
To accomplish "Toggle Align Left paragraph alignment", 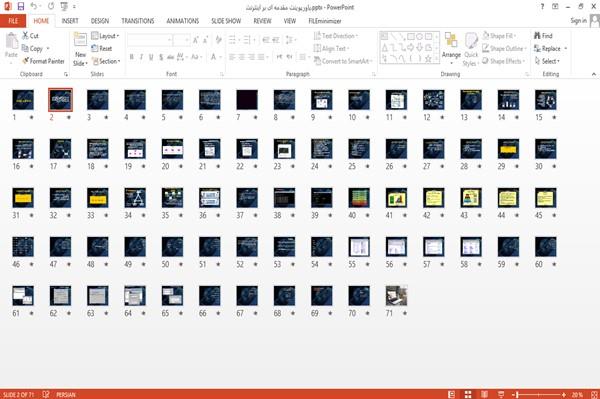I will [232, 57].
